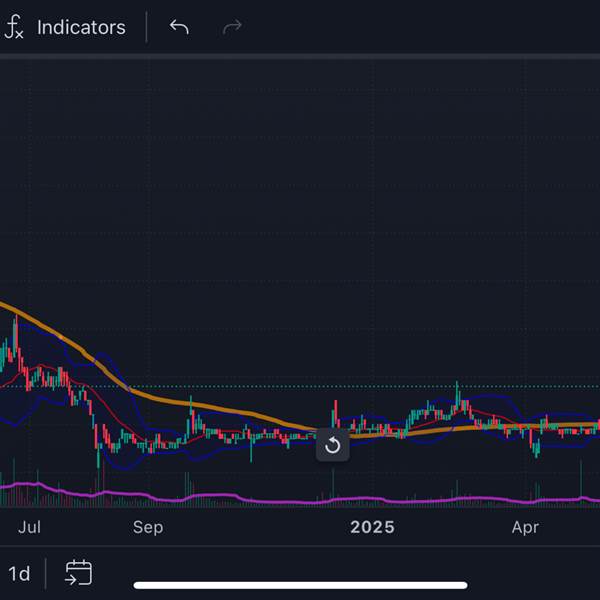Open the go-to-date calendar icon
Image resolution: width=600 pixels, height=600 pixels.
78,573
